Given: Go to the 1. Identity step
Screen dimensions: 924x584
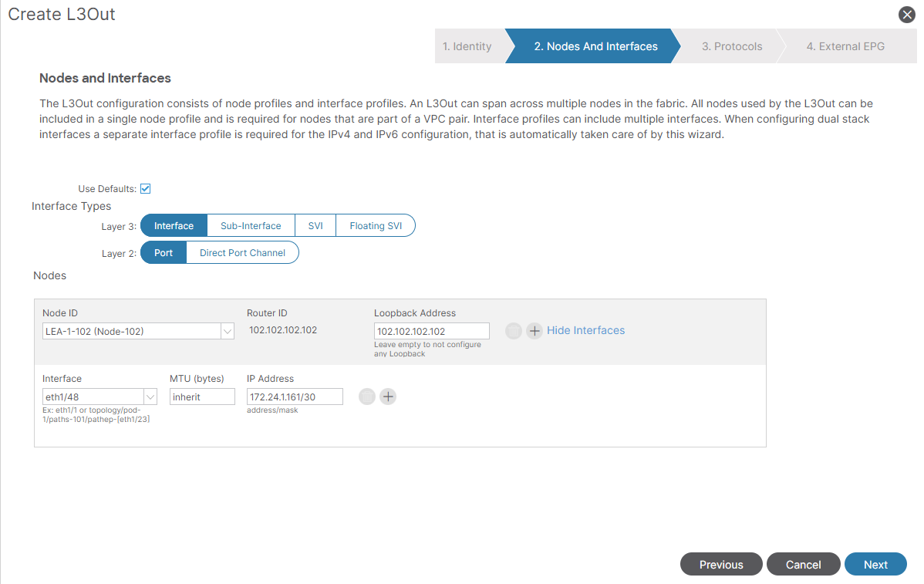Looking at the screenshot, I should click(467, 46).
